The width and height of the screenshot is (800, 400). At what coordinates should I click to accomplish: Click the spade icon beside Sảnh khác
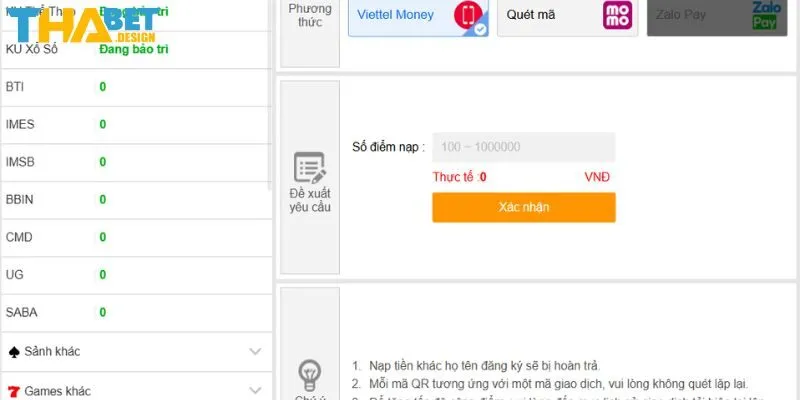[x=14, y=352]
